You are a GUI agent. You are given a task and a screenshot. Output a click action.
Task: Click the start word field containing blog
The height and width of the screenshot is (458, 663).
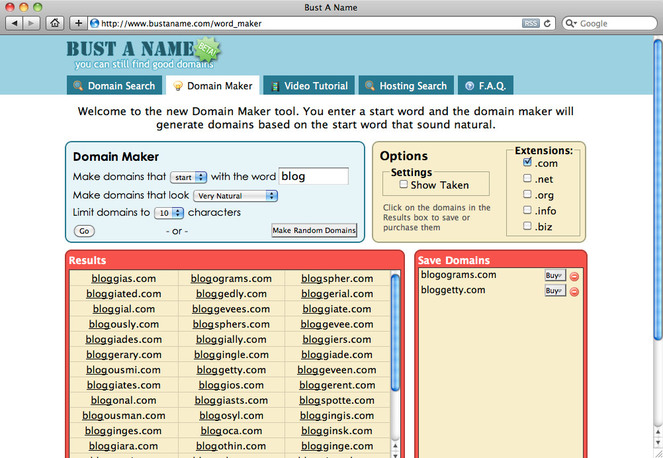pos(313,176)
